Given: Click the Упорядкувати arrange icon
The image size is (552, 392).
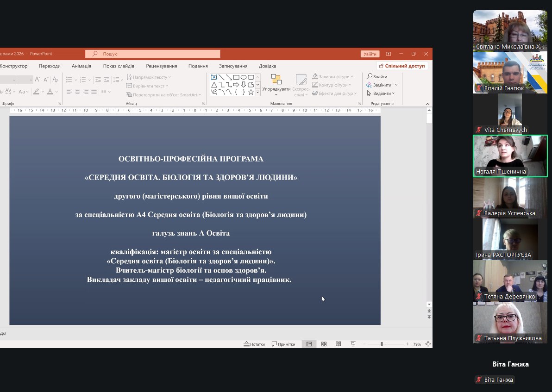Looking at the screenshot, I should point(276,83).
